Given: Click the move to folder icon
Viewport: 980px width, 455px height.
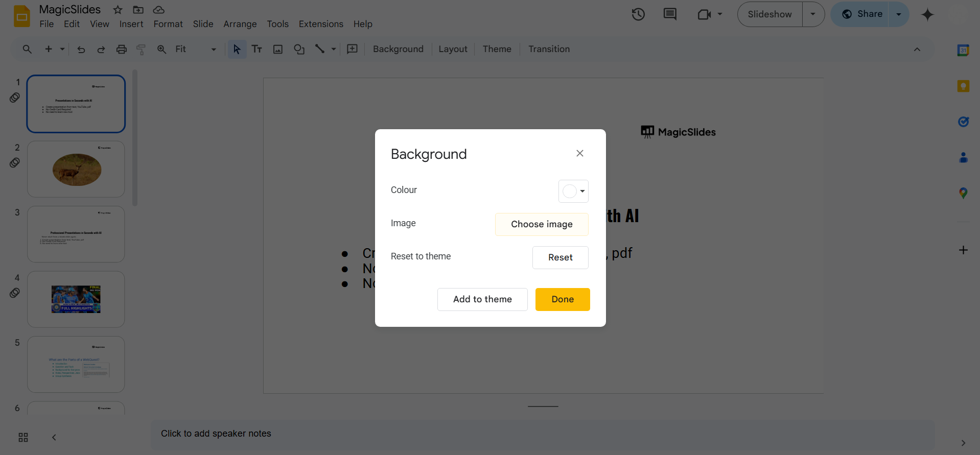Looking at the screenshot, I should pyautogui.click(x=138, y=10).
